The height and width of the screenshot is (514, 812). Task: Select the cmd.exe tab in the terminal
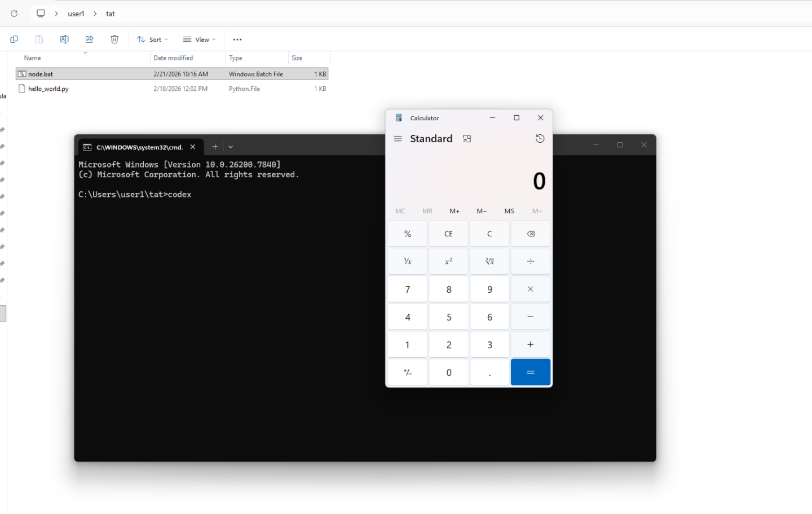pyautogui.click(x=140, y=147)
